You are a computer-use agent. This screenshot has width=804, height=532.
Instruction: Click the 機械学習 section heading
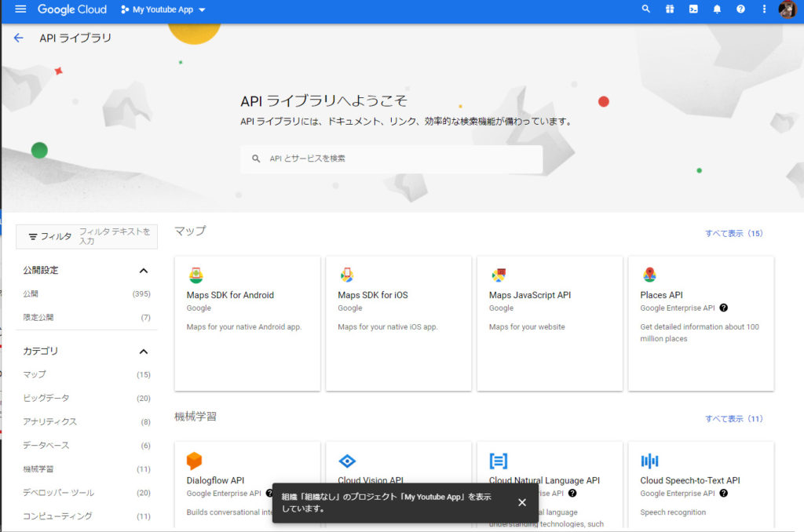(x=196, y=417)
